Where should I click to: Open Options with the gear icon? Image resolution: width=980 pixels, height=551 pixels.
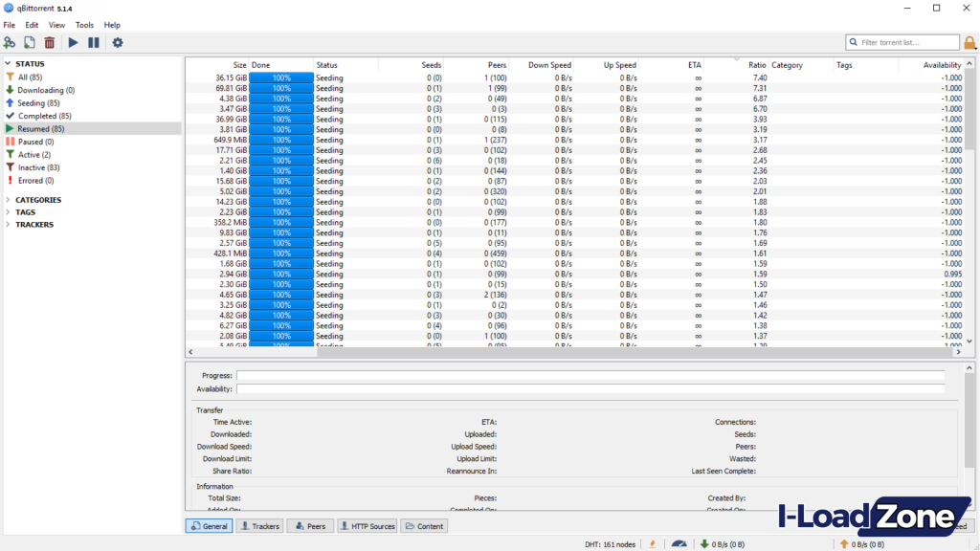click(x=118, y=42)
